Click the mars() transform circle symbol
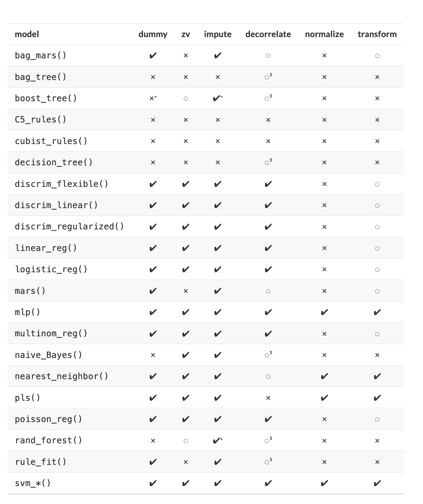The height and width of the screenshot is (504, 423). pos(377,291)
